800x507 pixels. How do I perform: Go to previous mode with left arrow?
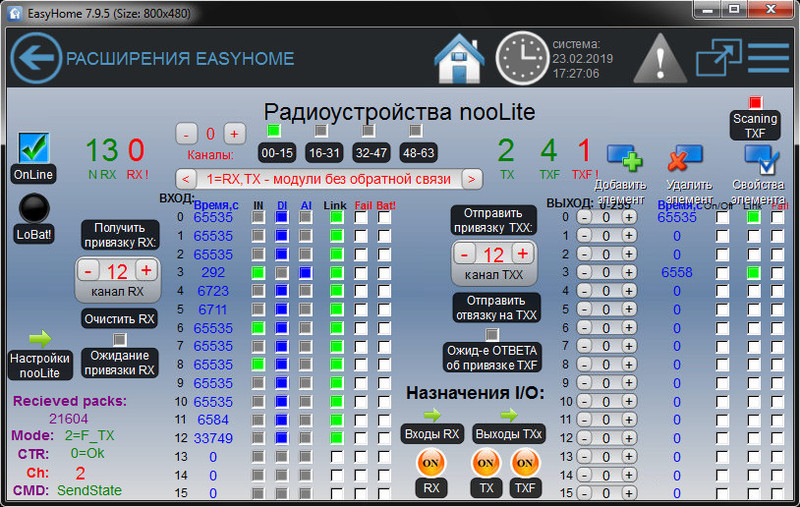[x=185, y=179]
